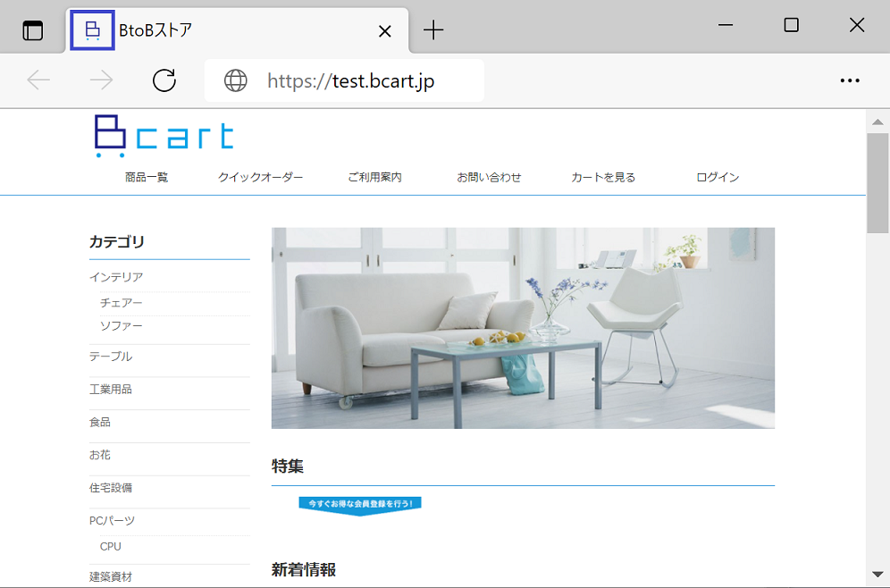Select the 工業用品 category
890x588 pixels.
(111, 390)
